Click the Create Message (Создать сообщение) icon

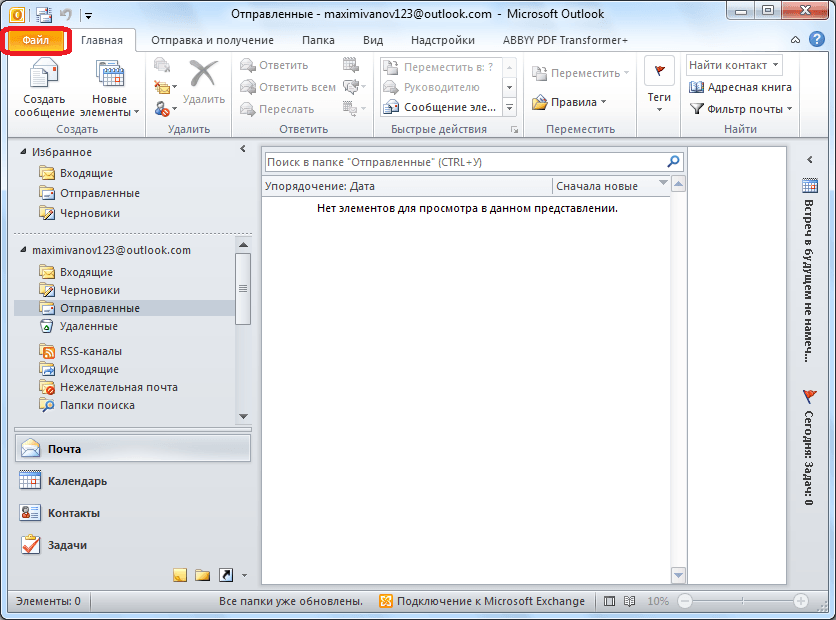click(x=44, y=78)
